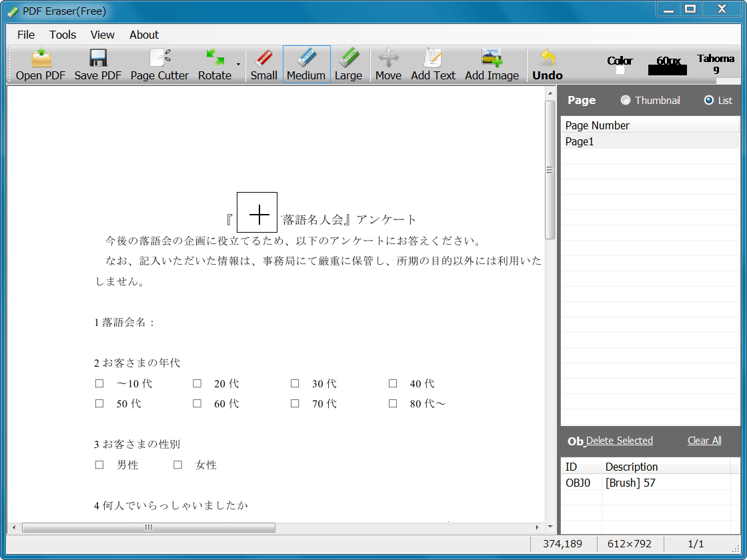Click the Clear All link
Image resolution: width=747 pixels, height=560 pixels.
point(704,441)
